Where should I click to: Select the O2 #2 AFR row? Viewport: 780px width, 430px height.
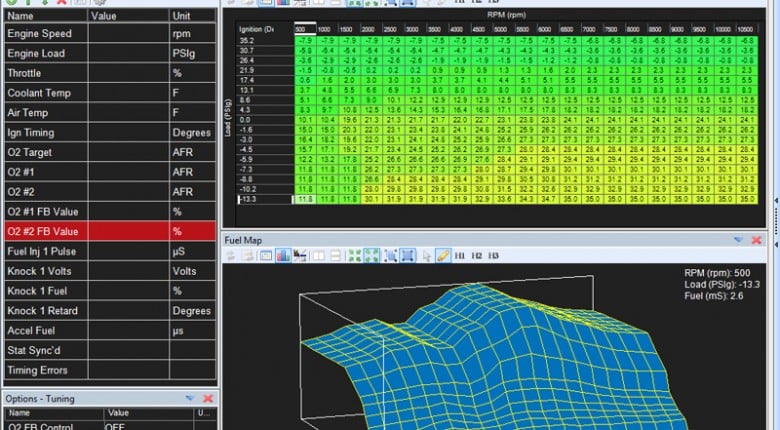[110, 192]
